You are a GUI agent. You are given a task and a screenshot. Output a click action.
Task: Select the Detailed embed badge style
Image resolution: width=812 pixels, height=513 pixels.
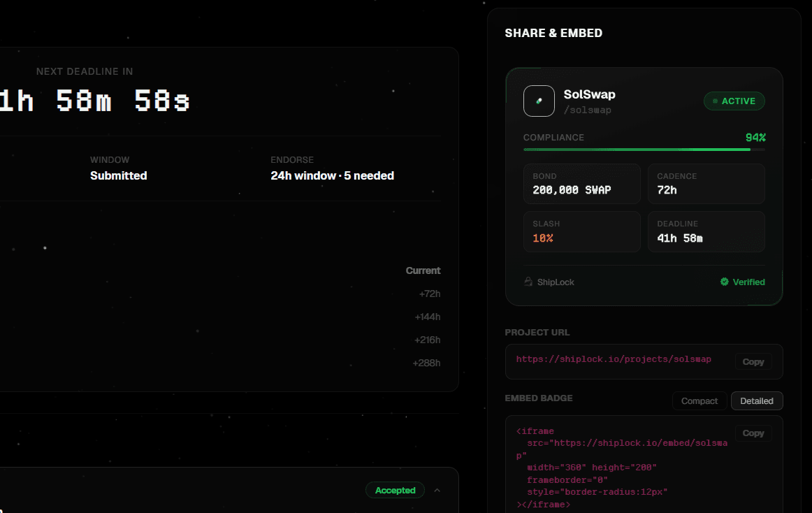[x=756, y=400]
